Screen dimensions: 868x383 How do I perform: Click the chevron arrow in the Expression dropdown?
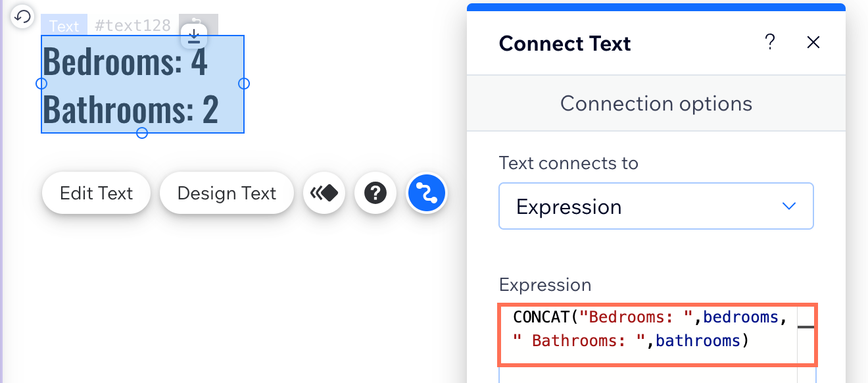point(789,206)
